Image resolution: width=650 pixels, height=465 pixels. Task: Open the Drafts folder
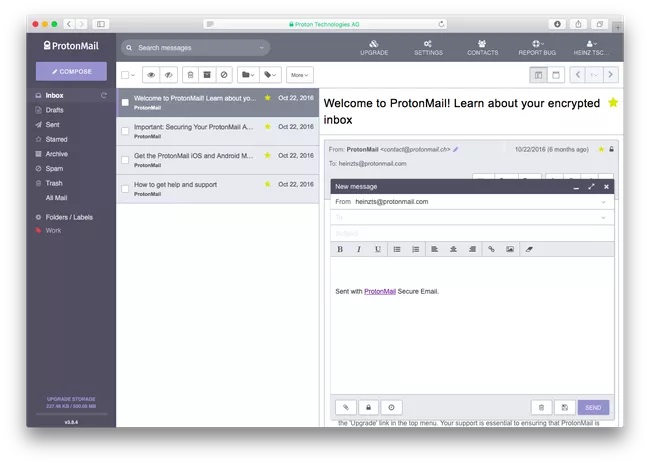[x=54, y=110]
